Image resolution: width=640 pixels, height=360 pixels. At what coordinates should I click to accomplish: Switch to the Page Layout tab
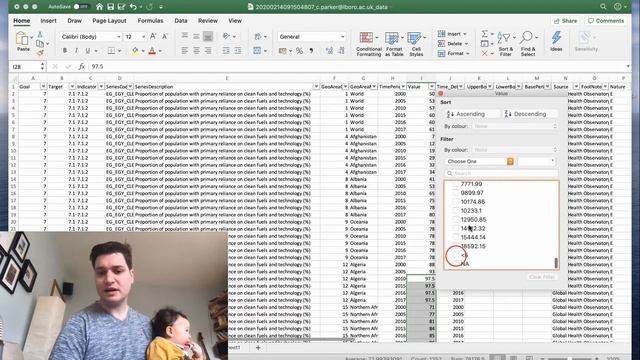[x=109, y=20]
